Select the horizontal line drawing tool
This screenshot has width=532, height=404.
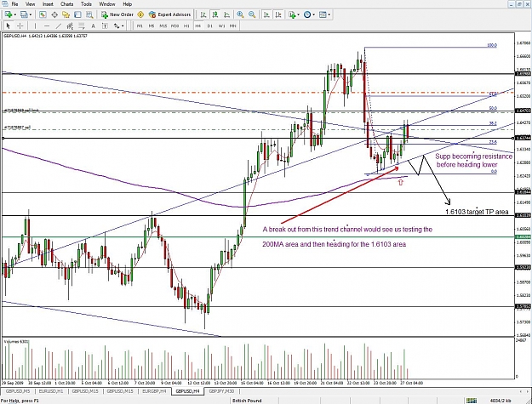point(47,26)
